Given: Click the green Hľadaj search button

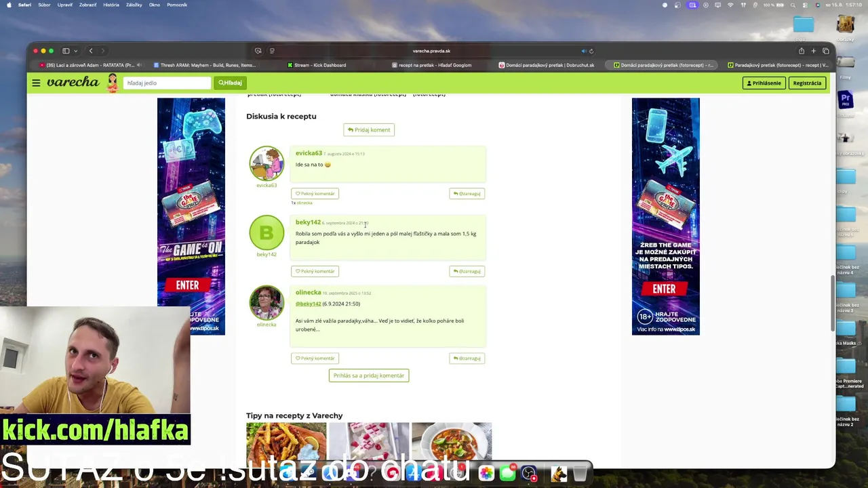Looking at the screenshot, I should [231, 83].
